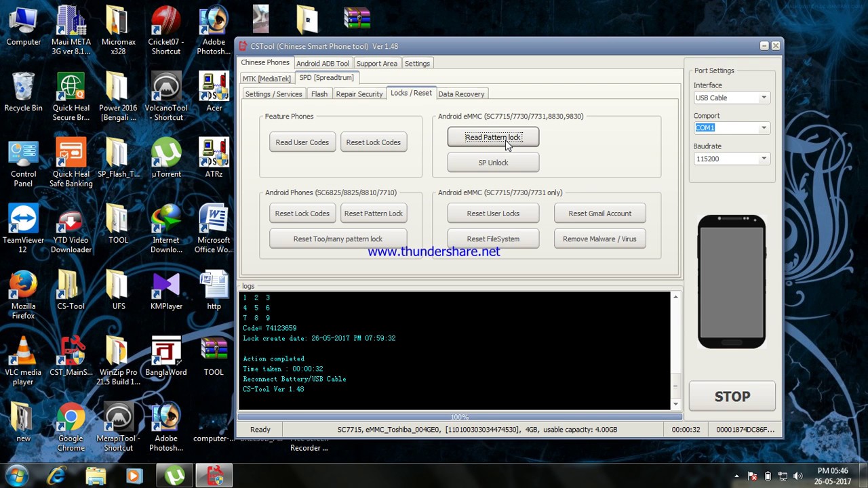This screenshot has width=868, height=488.
Task: Open Google Chrome desktop icon
Action: 71,427
